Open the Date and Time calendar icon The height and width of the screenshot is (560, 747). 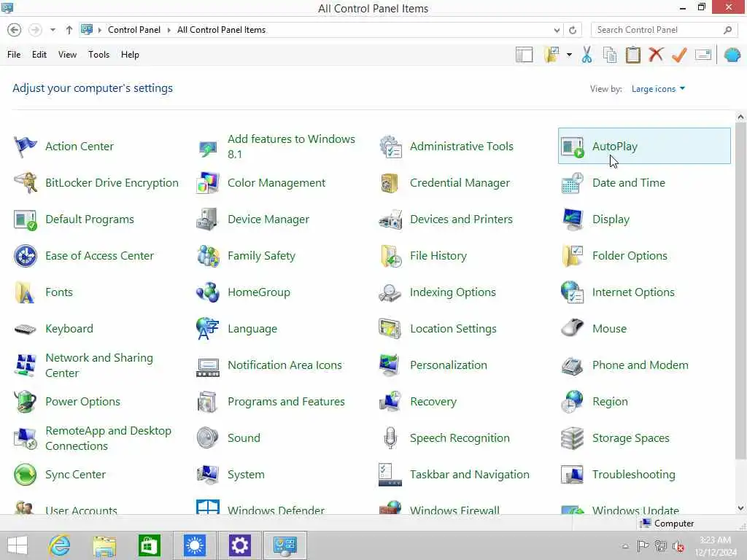(x=572, y=183)
